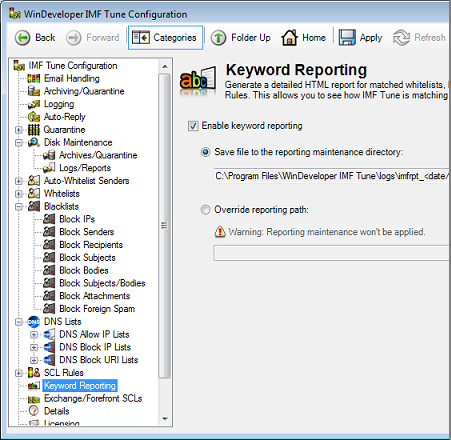The width and height of the screenshot is (451, 440).
Task: Click the Exchange/Forefront SCLs icon
Action: (34, 399)
